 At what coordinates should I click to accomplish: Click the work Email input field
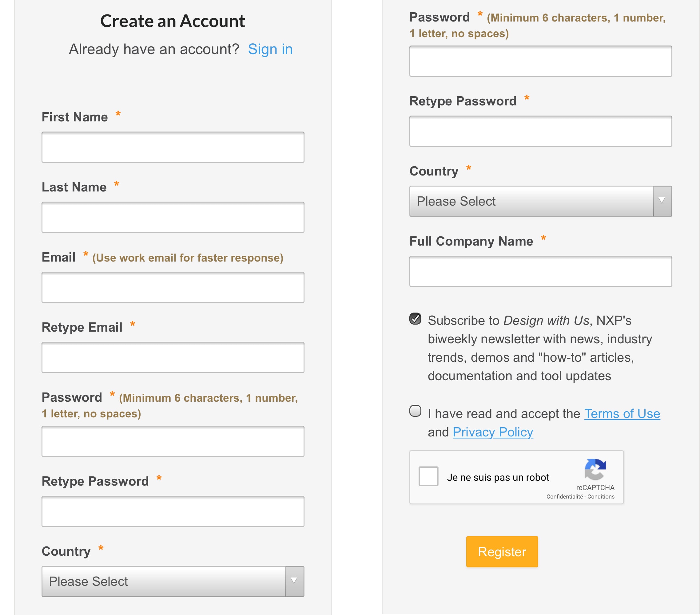[x=173, y=287]
